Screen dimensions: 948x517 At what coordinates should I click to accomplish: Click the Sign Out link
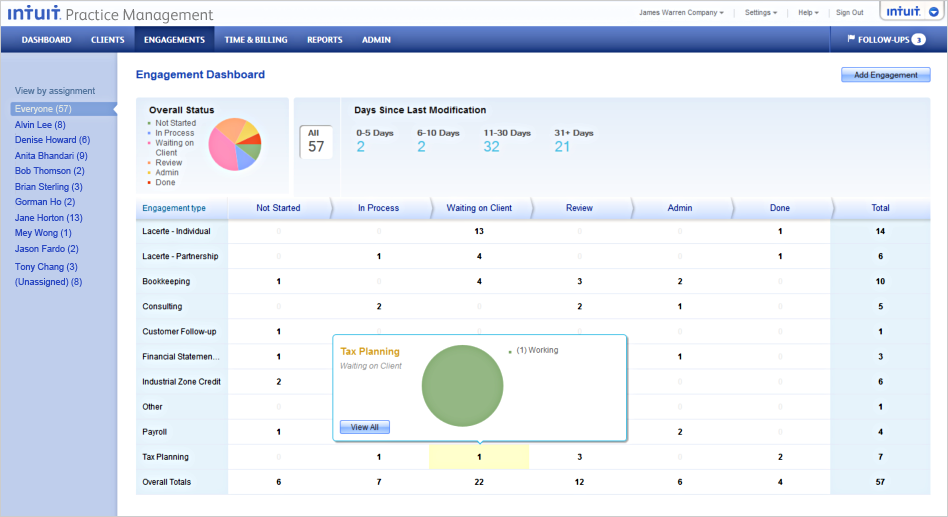[849, 13]
